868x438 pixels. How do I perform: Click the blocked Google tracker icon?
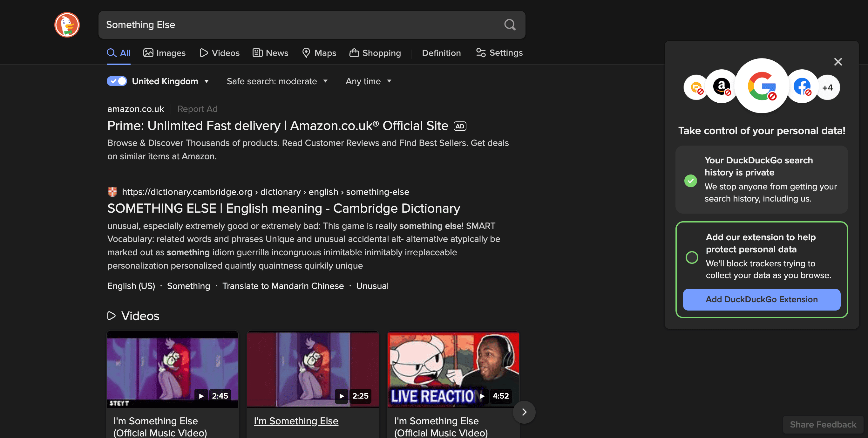click(762, 86)
